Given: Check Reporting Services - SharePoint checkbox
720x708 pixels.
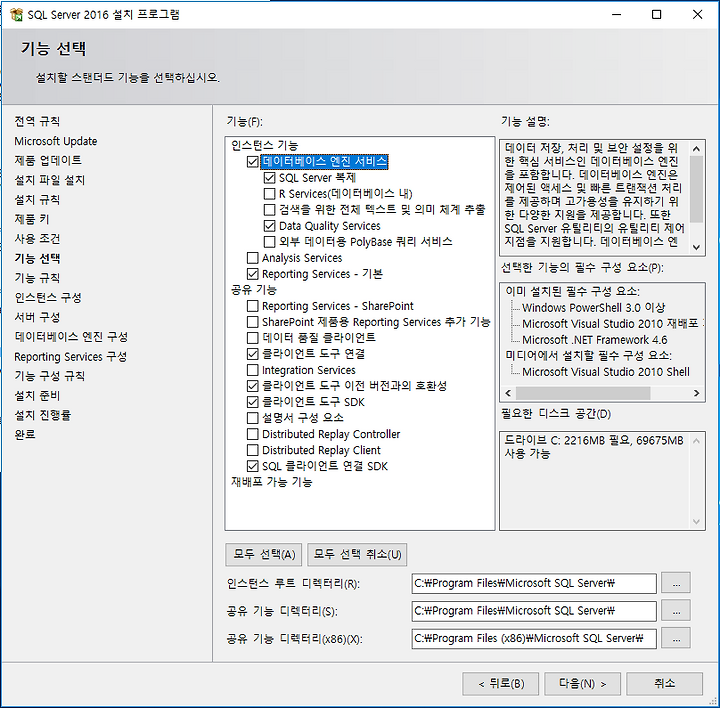Looking at the screenshot, I should [x=253, y=306].
